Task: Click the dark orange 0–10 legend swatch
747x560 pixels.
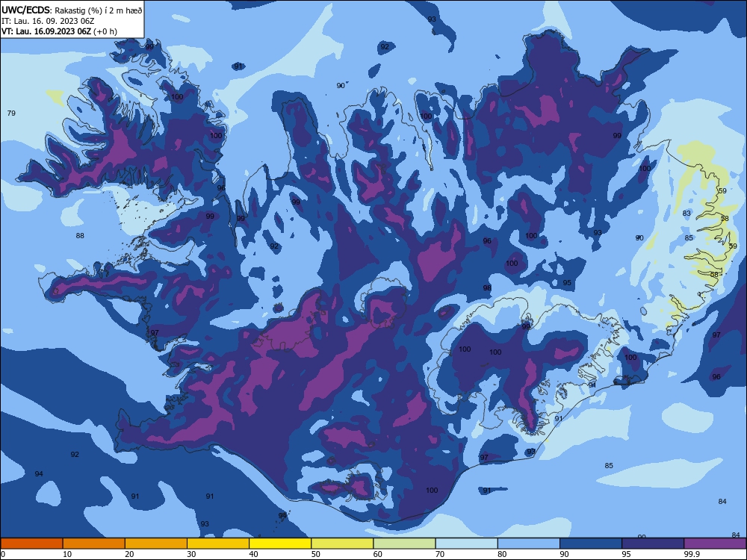Action: 31,544
